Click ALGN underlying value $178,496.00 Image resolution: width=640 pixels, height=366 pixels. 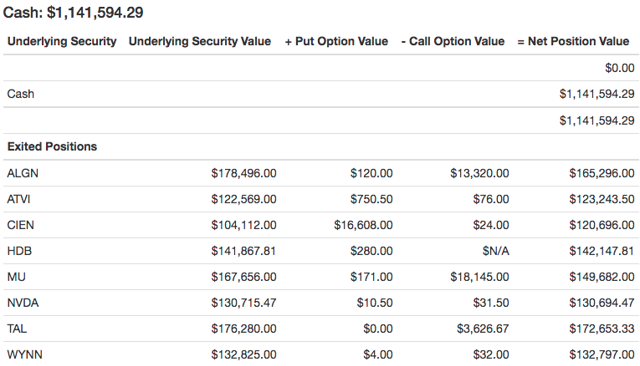pyautogui.click(x=244, y=173)
